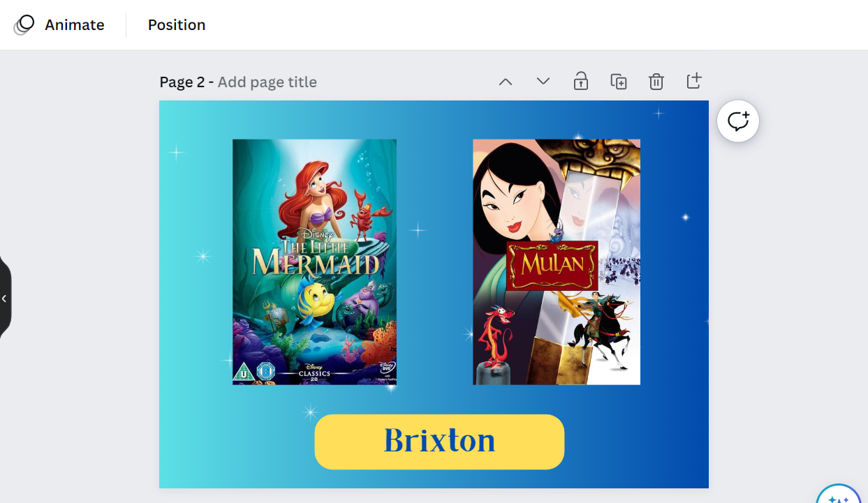The height and width of the screenshot is (503, 868).
Task: Move page up with up chevron
Action: tap(506, 82)
